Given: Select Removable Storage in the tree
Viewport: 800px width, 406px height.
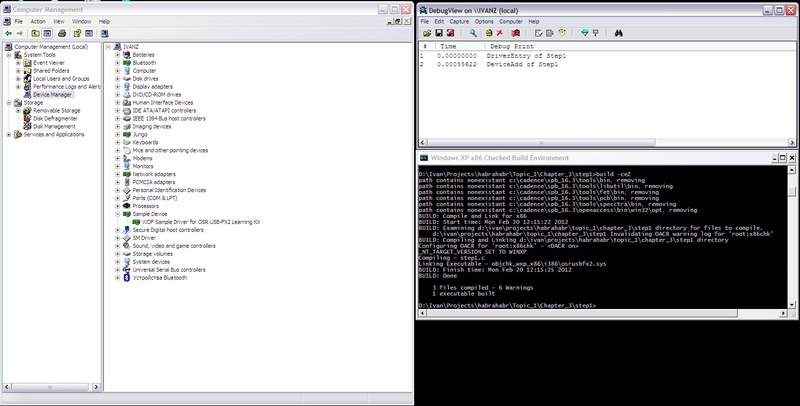Looking at the screenshot, I should pyautogui.click(x=56, y=111).
